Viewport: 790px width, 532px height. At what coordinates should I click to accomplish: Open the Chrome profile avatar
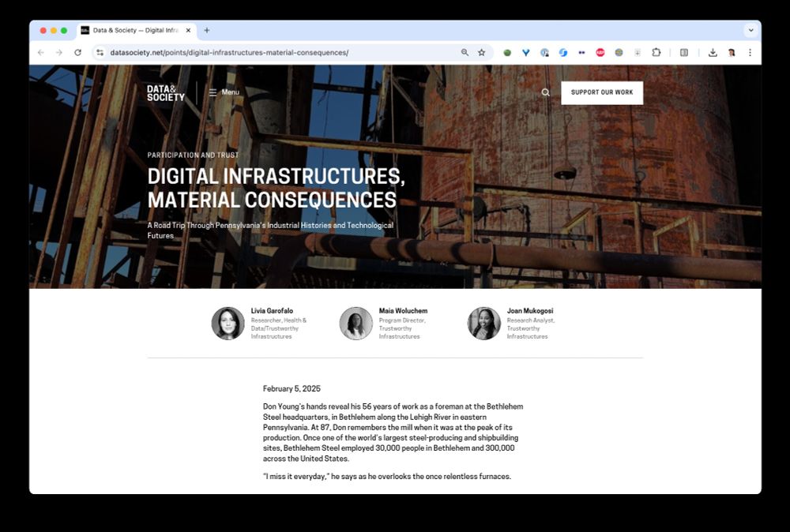tap(732, 52)
